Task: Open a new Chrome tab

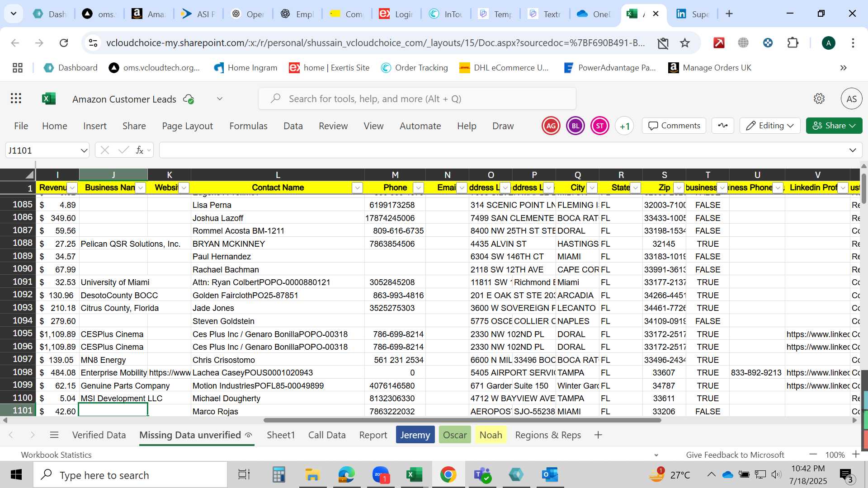Action: click(x=729, y=14)
